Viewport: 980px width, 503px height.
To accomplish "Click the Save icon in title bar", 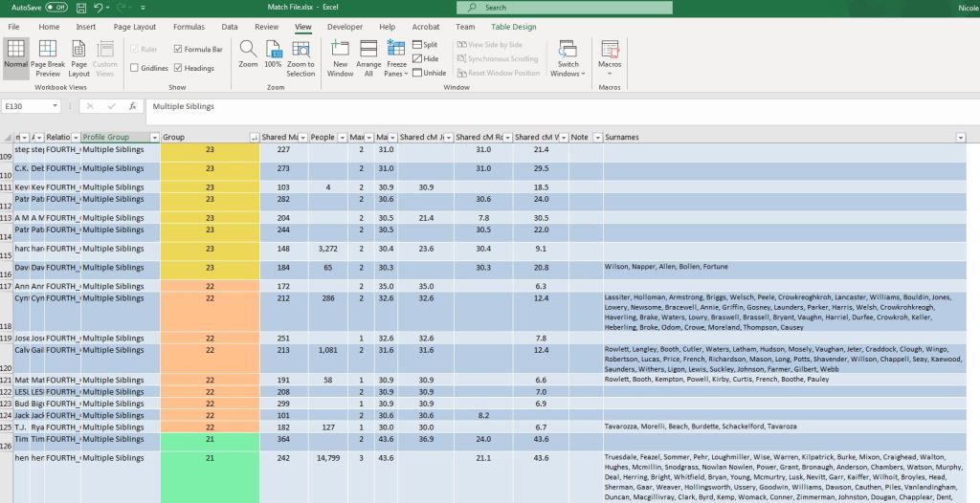I will click(81, 8).
